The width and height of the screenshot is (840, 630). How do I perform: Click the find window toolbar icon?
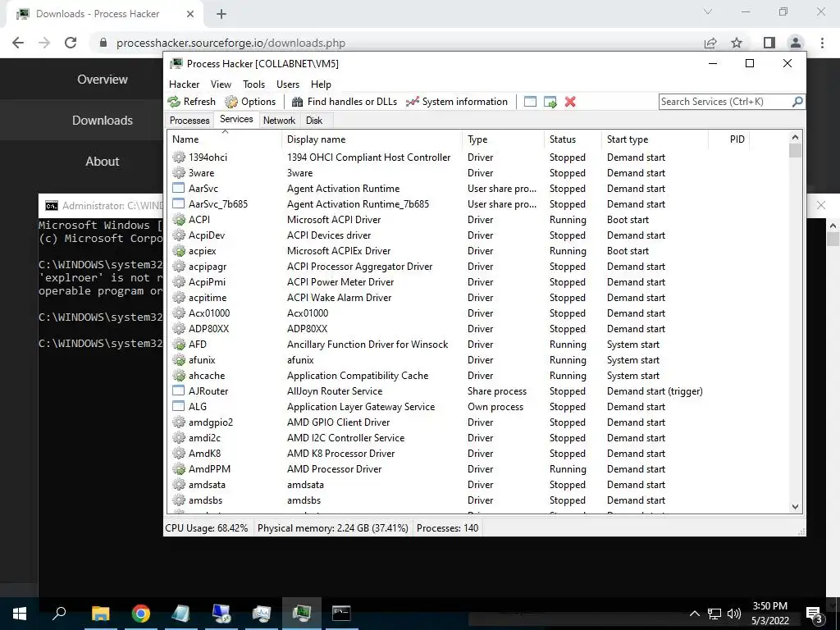click(530, 102)
